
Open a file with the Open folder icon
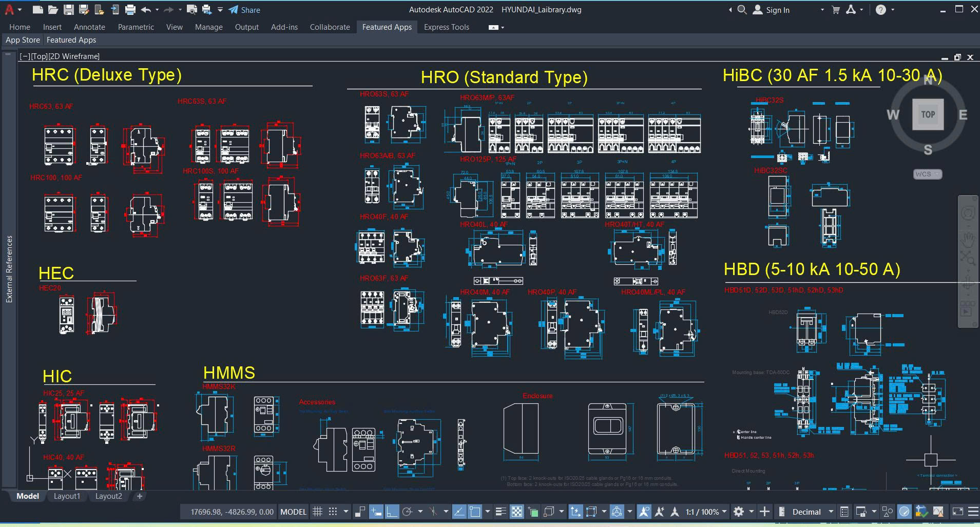53,10
